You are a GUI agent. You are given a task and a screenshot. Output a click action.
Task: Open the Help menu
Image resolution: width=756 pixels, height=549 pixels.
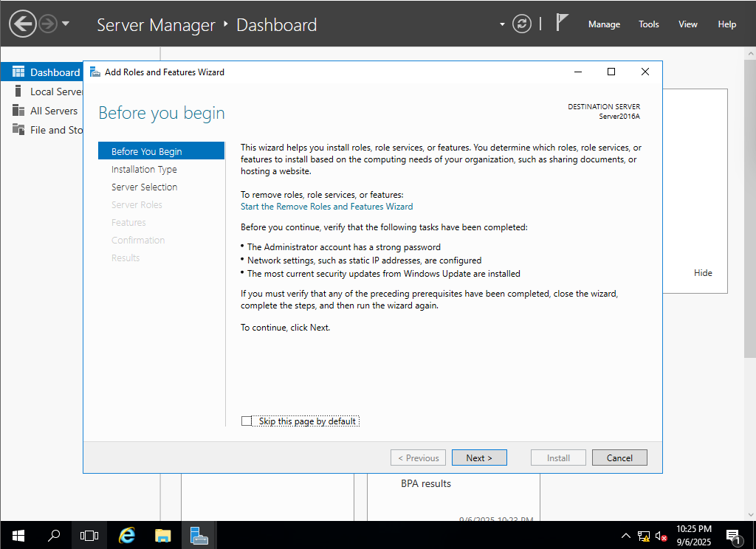[726, 24]
